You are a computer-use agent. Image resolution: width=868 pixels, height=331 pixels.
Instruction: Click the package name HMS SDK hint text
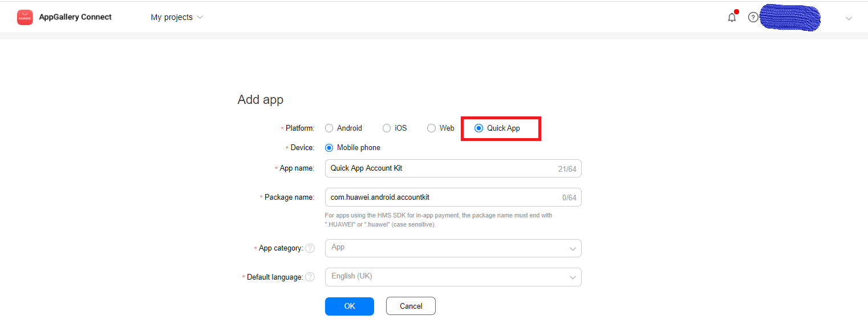point(439,220)
